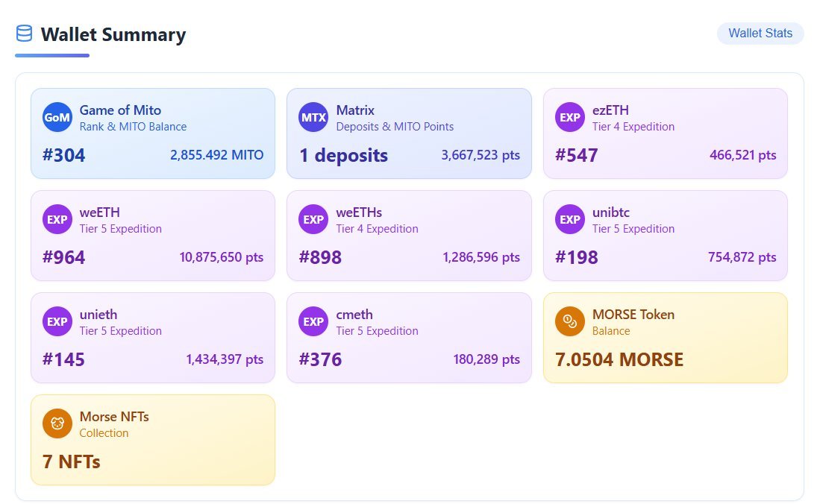
Task: Click the GoM badge icon
Action: coord(57,117)
